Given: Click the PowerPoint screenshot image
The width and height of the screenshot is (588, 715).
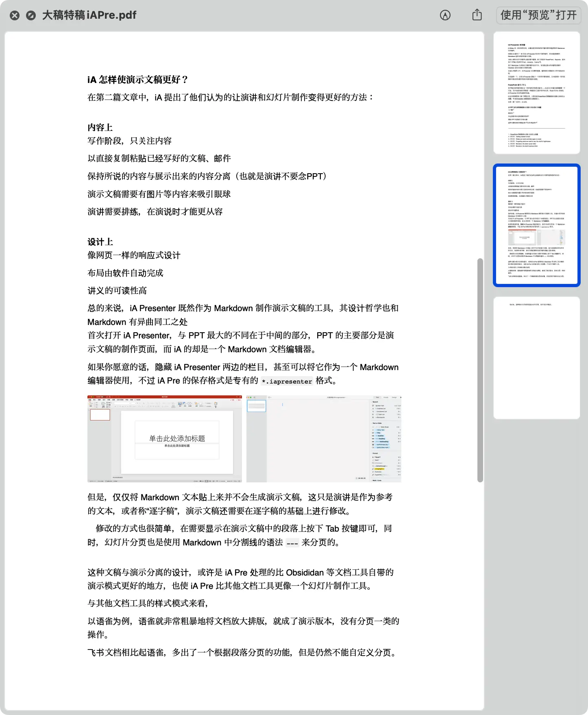Looking at the screenshot, I should click(165, 439).
